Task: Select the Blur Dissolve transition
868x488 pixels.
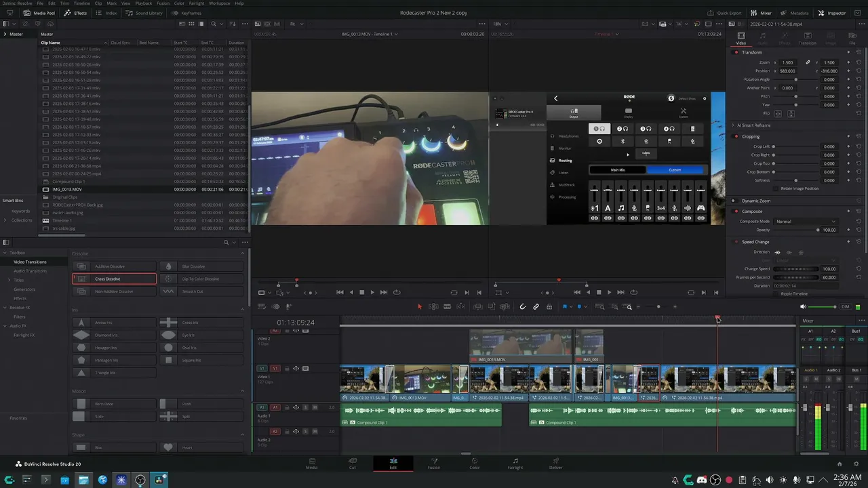Action: point(201,266)
